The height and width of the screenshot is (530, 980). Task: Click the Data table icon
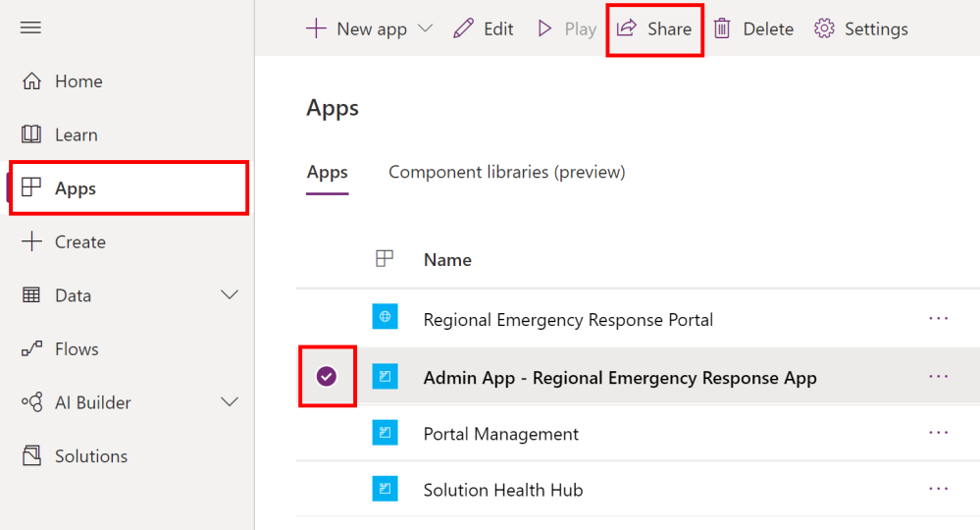tap(31, 295)
